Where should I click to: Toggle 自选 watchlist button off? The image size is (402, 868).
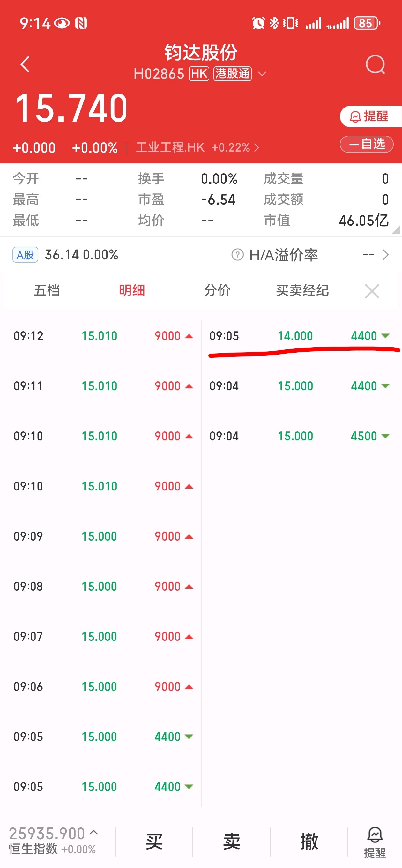(x=366, y=144)
